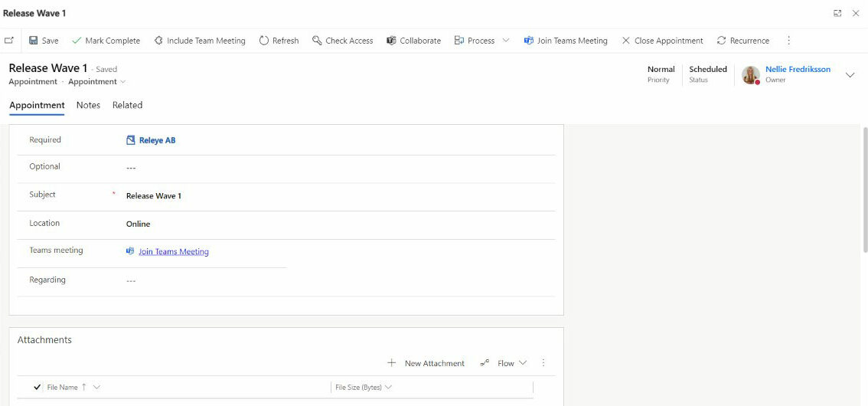Click the Collaborate Teams icon
The width and height of the screenshot is (868, 406).
coord(391,41)
